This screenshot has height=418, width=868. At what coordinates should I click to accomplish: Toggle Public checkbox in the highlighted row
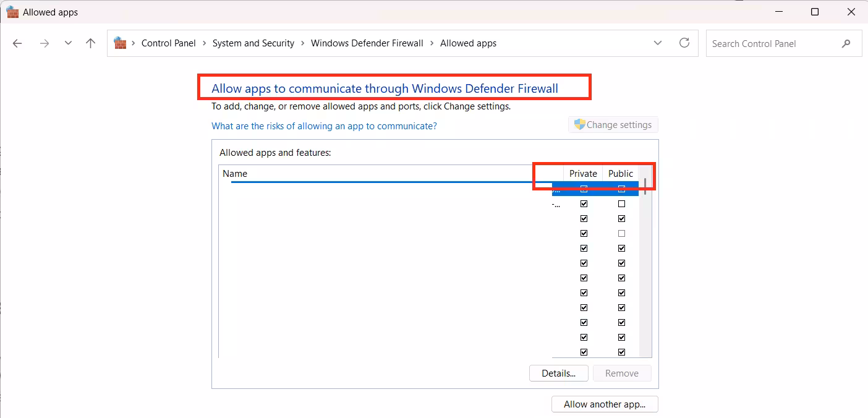click(x=621, y=189)
